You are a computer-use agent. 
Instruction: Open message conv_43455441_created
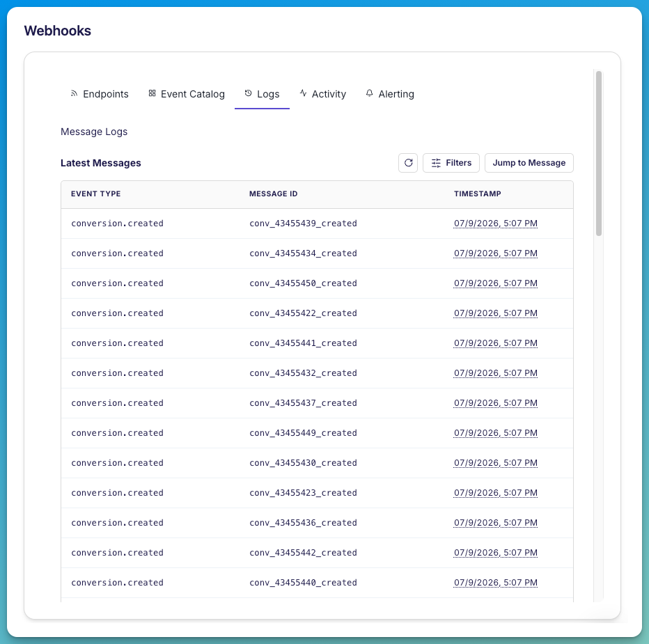pyautogui.click(x=303, y=343)
